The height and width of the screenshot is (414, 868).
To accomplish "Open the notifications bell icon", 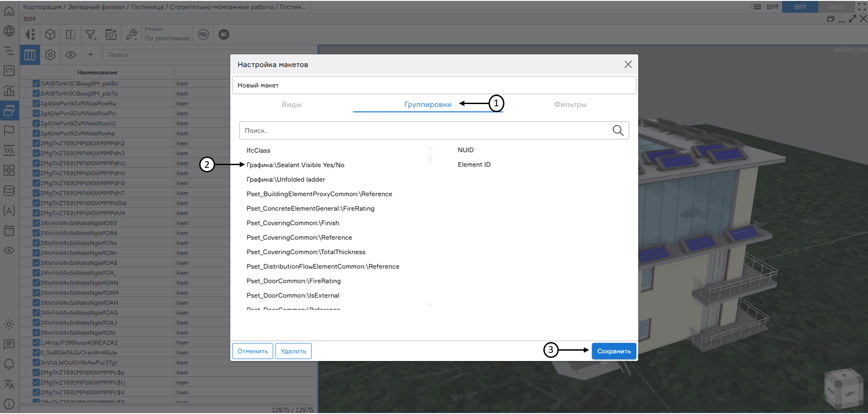I will (9, 364).
